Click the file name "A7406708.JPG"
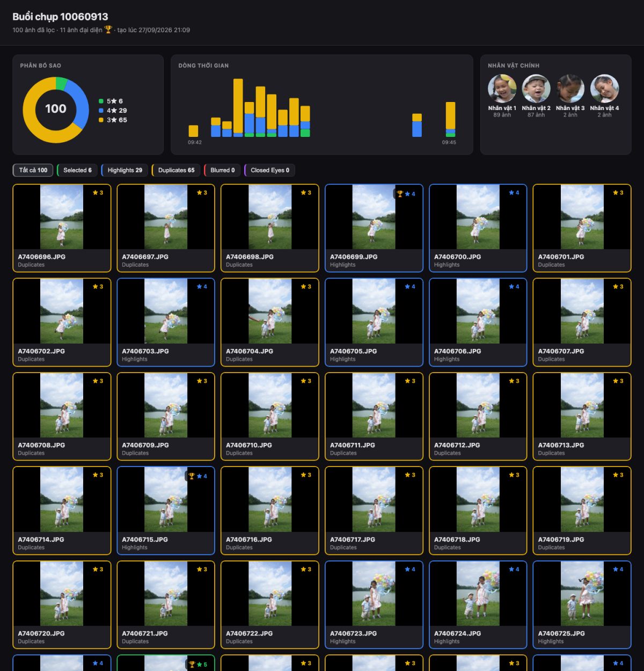644x671 pixels. tap(41, 445)
